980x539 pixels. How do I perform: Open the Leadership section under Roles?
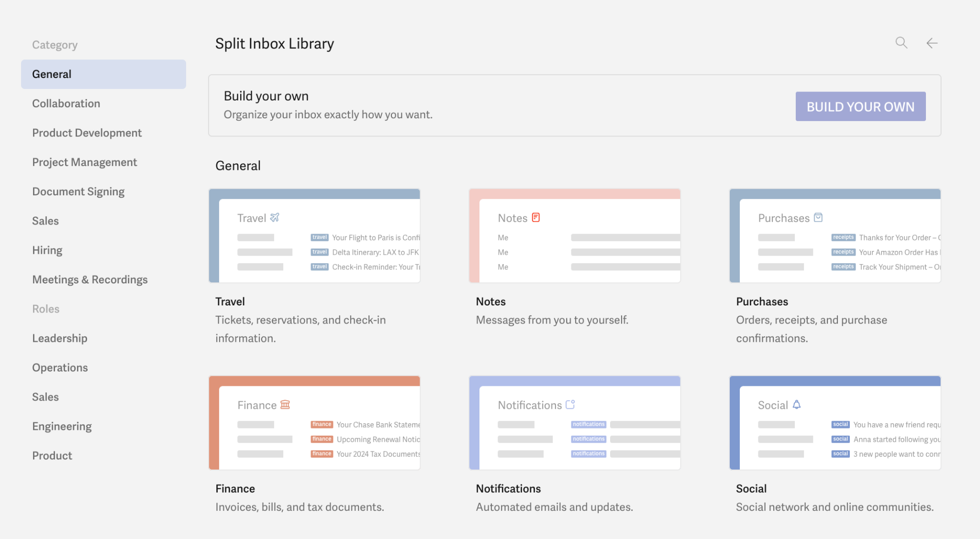pyautogui.click(x=60, y=338)
